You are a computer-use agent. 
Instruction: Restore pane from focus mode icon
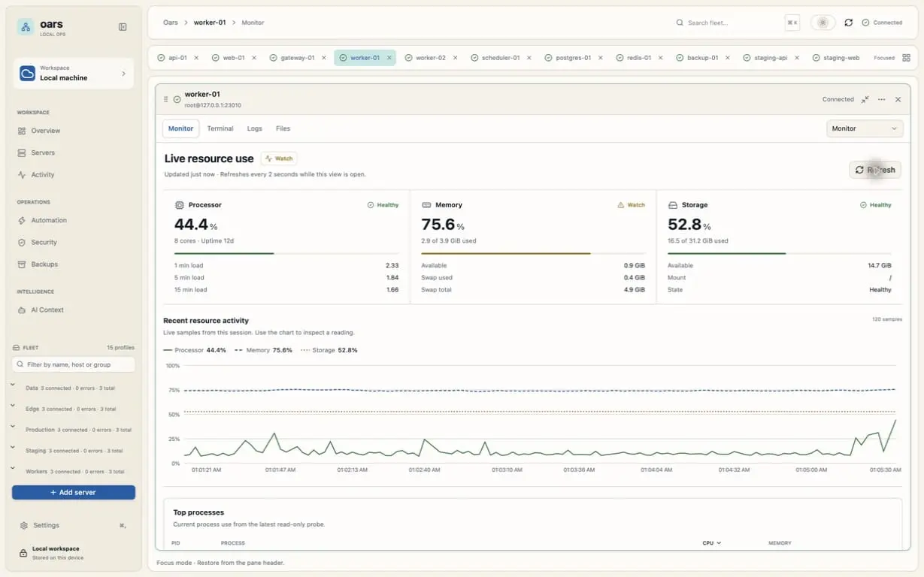pos(865,99)
